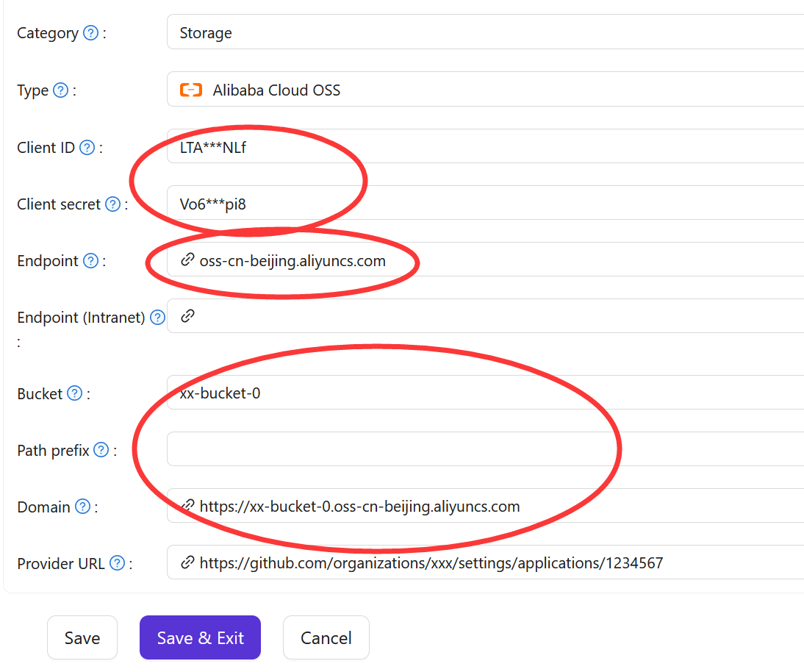The width and height of the screenshot is (804, 672).
Task: Open the Bucket help tooltip
Action: [x=74, y=393]
